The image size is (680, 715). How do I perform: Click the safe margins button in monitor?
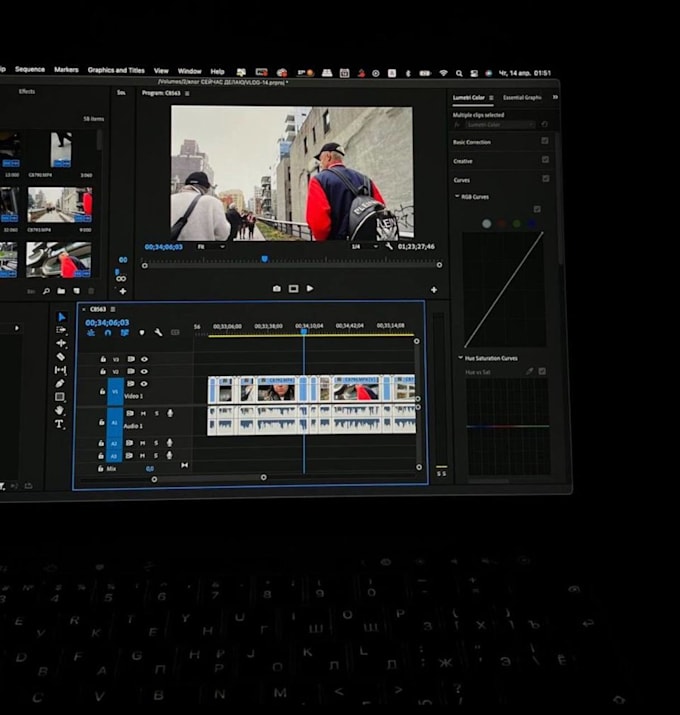(293, 289)
